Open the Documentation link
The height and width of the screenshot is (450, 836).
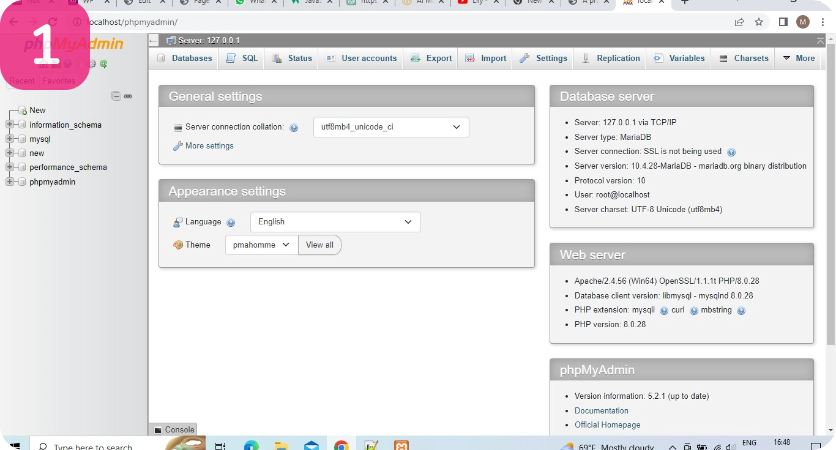601,411
